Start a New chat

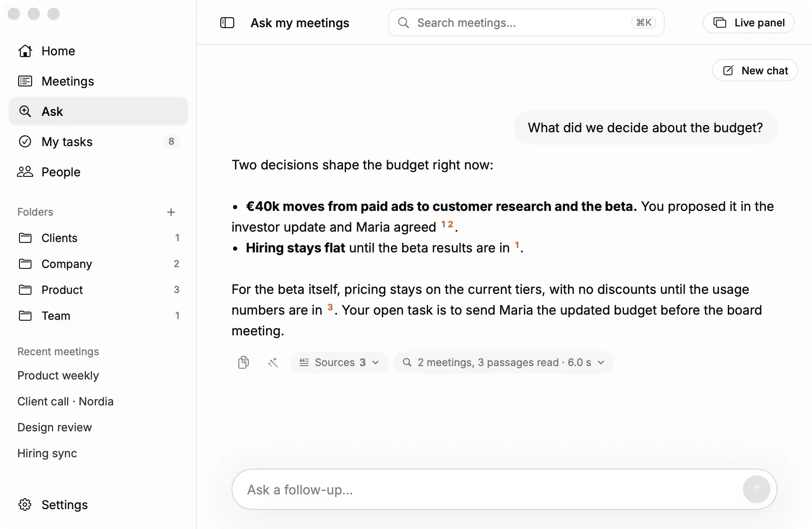pos(755,70)
